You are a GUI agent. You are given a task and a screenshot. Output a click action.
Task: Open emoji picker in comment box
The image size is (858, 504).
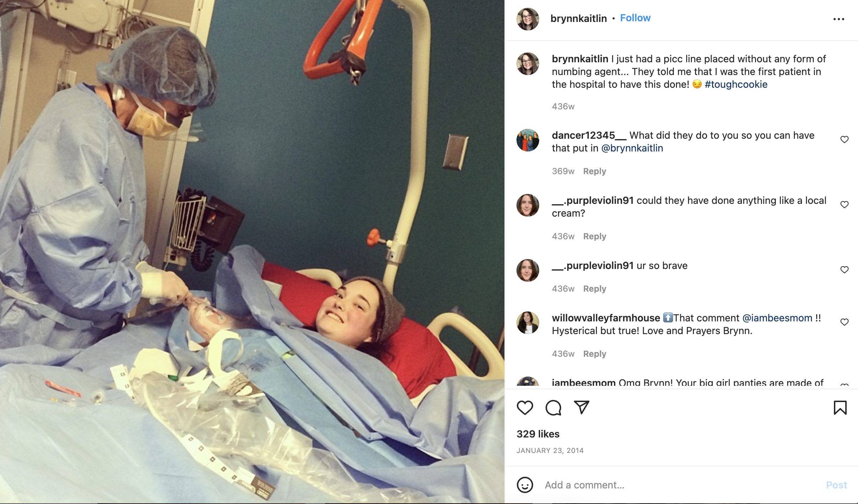click(525, 485)
